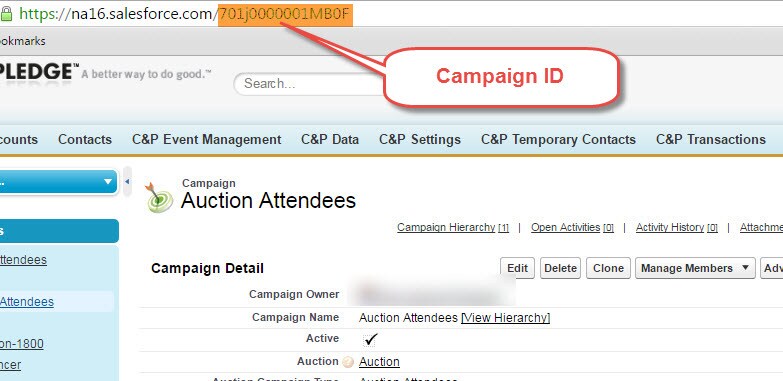
Task: Click the green padlock icon in address bar
Action: [x=5, y=13]
